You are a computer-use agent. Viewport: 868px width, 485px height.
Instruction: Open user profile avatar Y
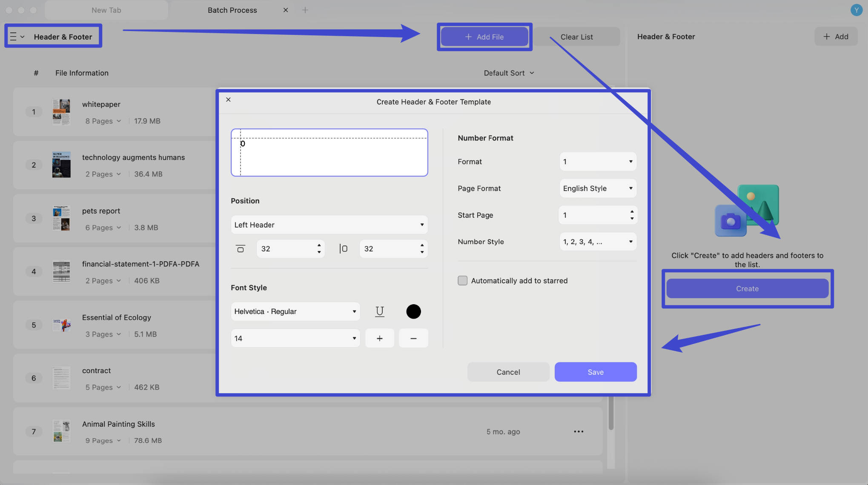tap(856, 10)
